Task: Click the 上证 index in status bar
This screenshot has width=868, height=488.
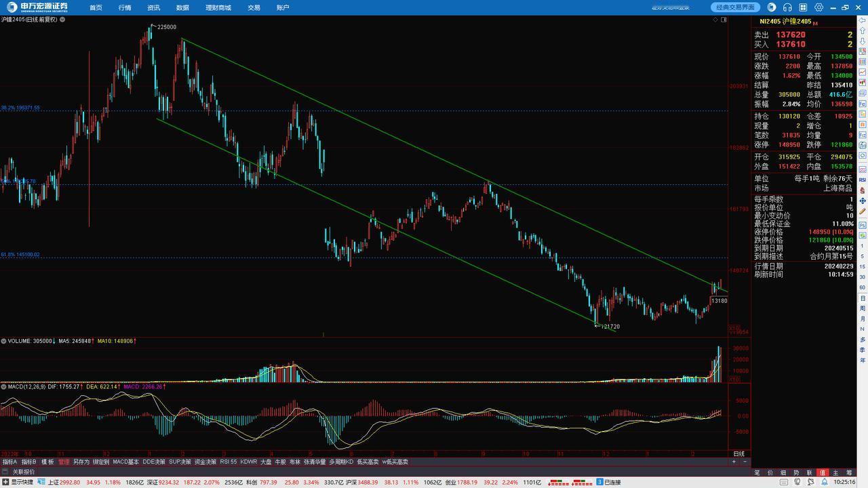Action: click(54, 482)
